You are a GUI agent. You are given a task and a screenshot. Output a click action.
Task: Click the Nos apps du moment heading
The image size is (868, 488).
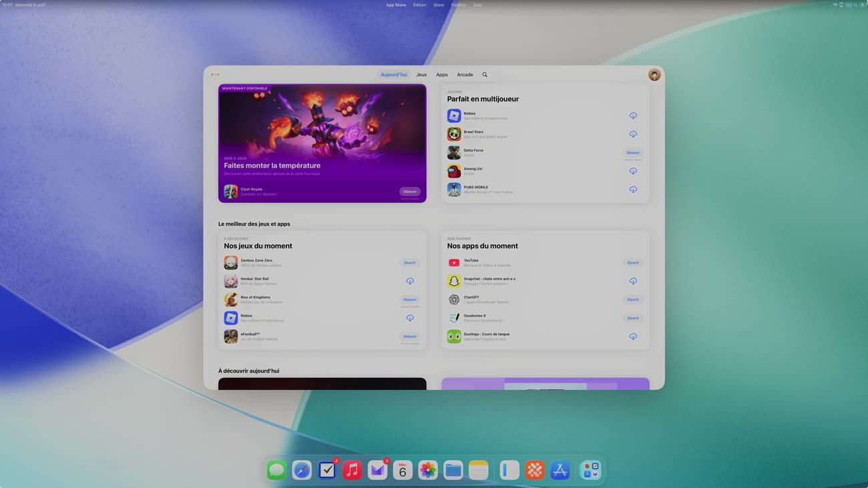pos(483,246)
